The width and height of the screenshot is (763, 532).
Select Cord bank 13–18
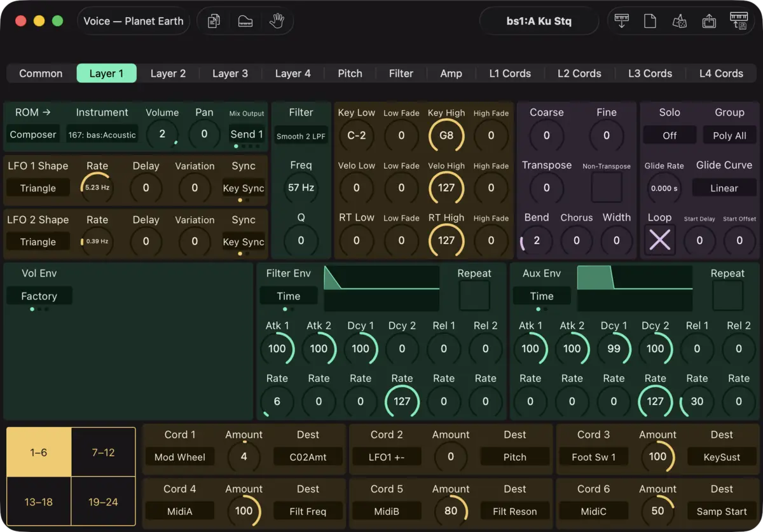(x=39, y=501)
